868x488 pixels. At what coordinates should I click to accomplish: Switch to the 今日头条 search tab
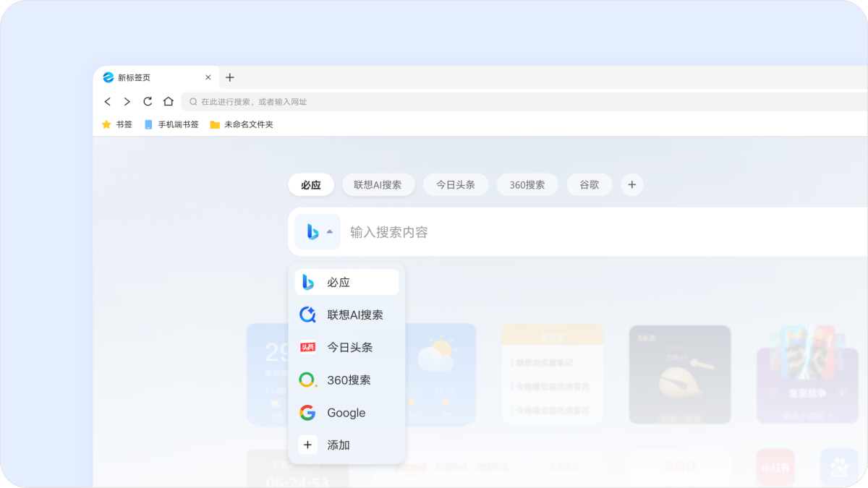(456, 184)
